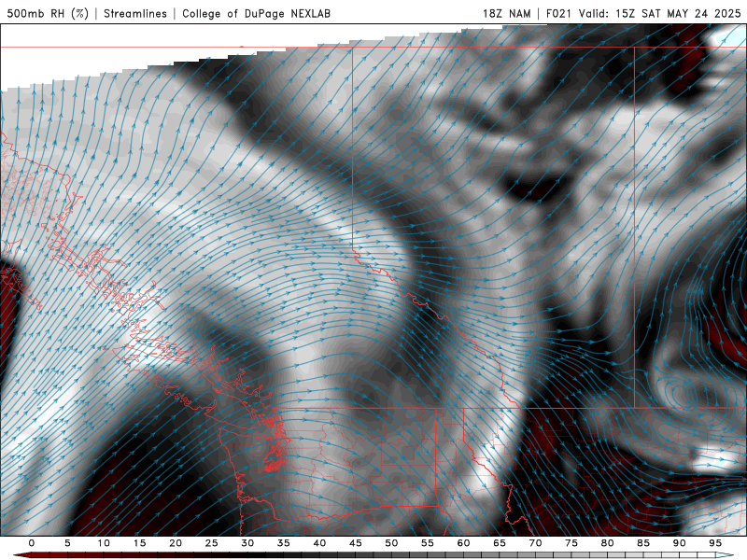Click the "55" value on color scale
Image resolution: width=747 pixels, height=560 pixels.
[x=428, y=543]
